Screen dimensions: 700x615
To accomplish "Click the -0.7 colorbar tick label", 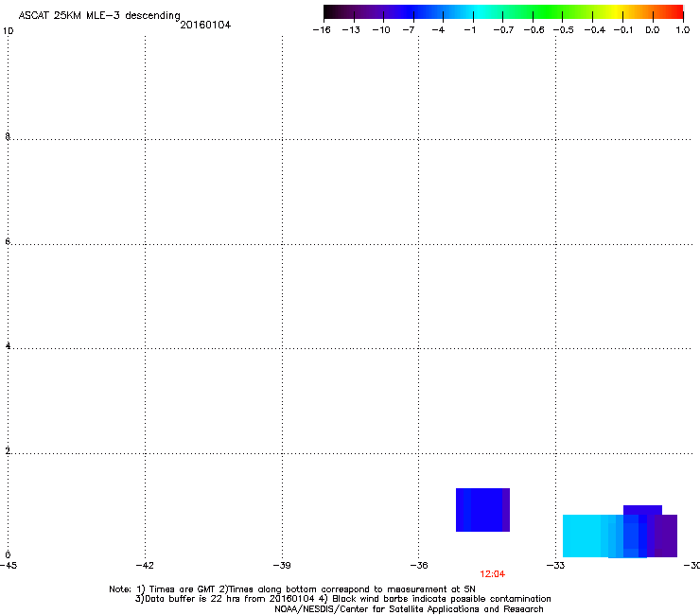I will tap(503, 30).
